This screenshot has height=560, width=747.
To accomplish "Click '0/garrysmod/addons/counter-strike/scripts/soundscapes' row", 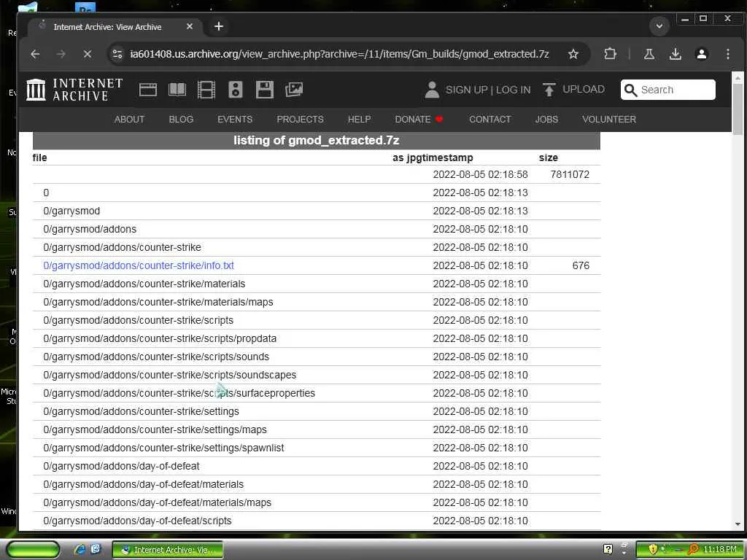I will (317, 376).
